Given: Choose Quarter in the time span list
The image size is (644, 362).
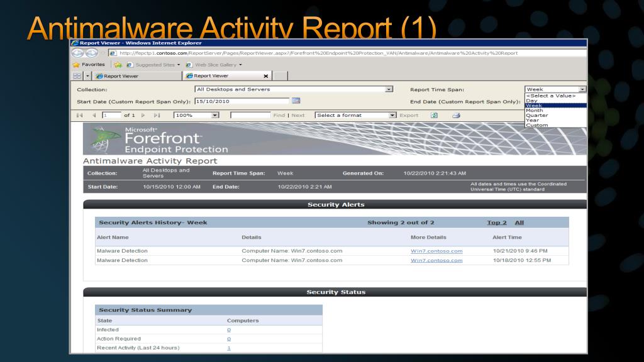Looking at the screenshot, I should [556, 116].
